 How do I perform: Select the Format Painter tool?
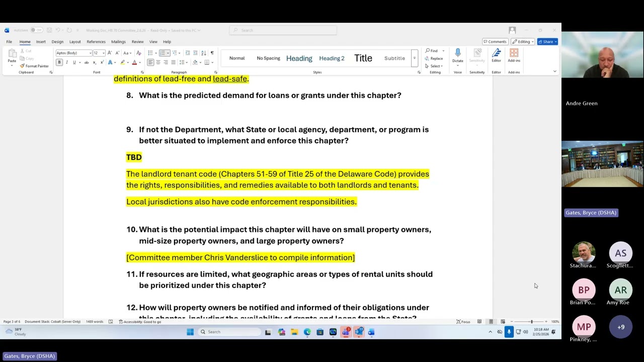[x=34, y=66]
